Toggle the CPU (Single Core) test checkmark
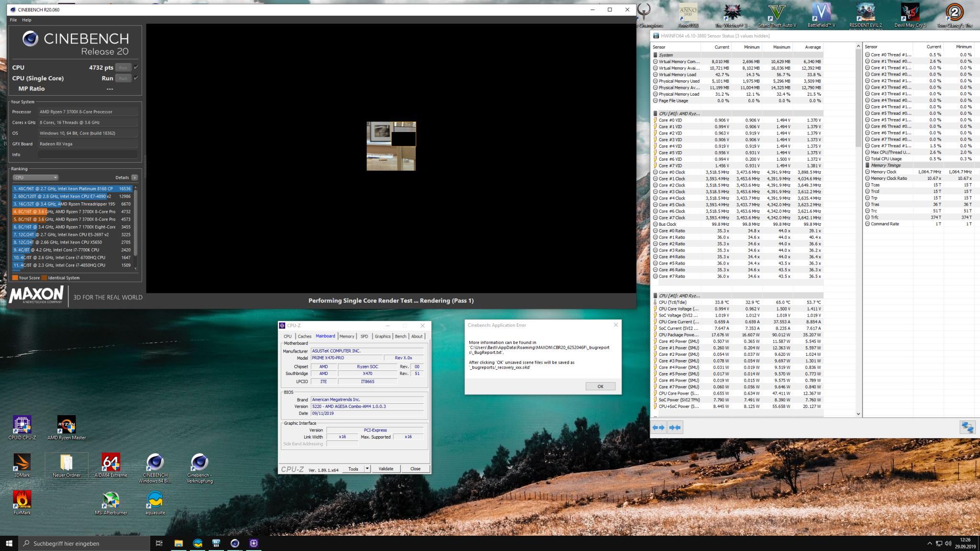 [x=136, y=78]
